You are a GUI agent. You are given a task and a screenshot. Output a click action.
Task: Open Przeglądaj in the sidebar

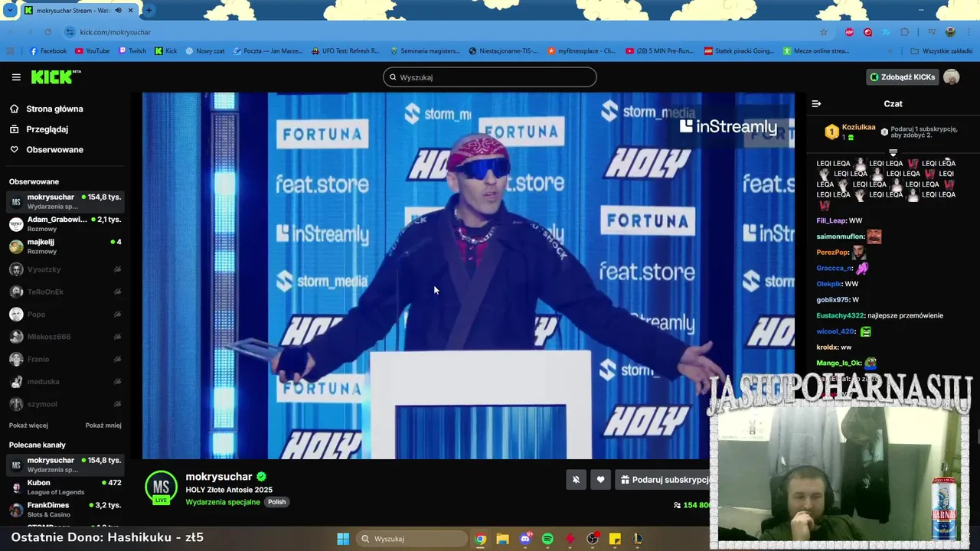point(47,129)
